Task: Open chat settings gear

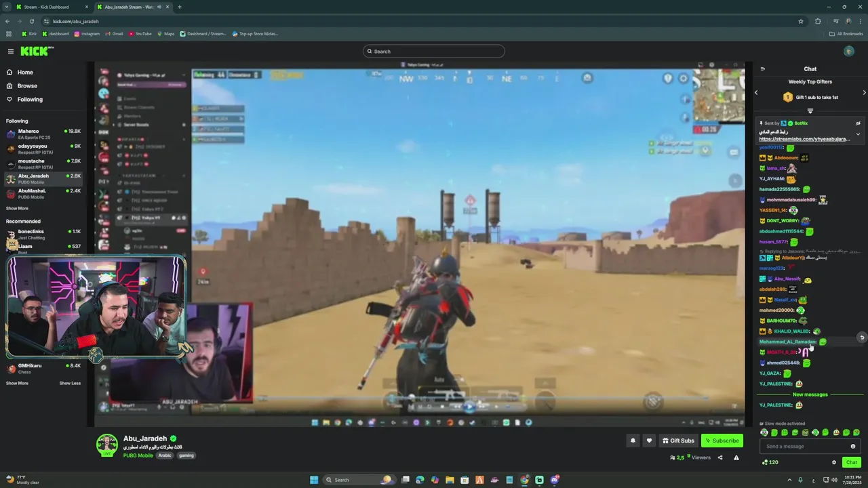Action: coord(834,462)
